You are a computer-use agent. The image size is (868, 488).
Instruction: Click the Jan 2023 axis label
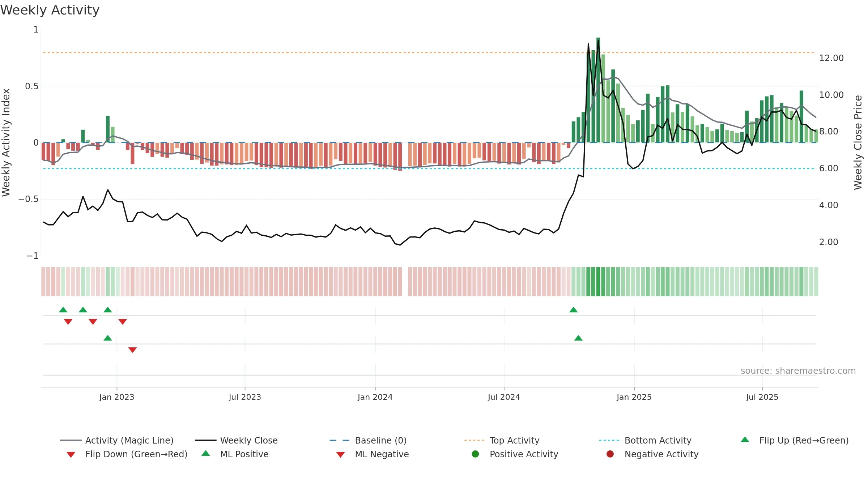pos(117,397)
